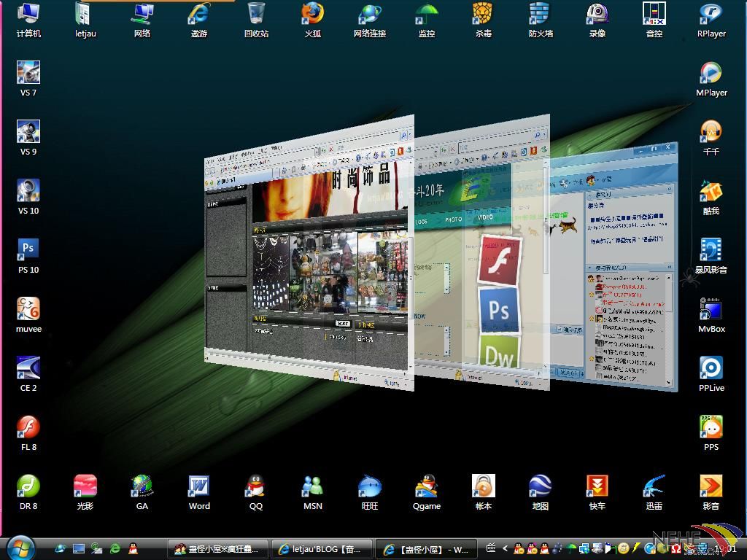
Task: Launch the PS 10 Photoshop icon
Action: click(28, 256)
